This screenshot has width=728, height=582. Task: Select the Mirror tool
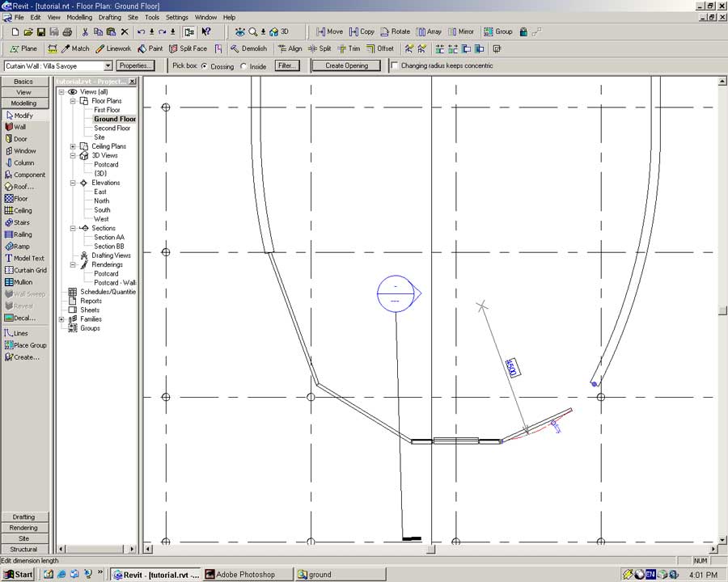[461, 32]
